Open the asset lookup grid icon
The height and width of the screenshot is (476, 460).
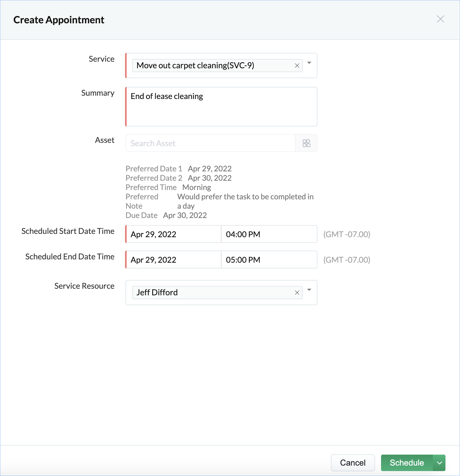[x=306, y=143]
